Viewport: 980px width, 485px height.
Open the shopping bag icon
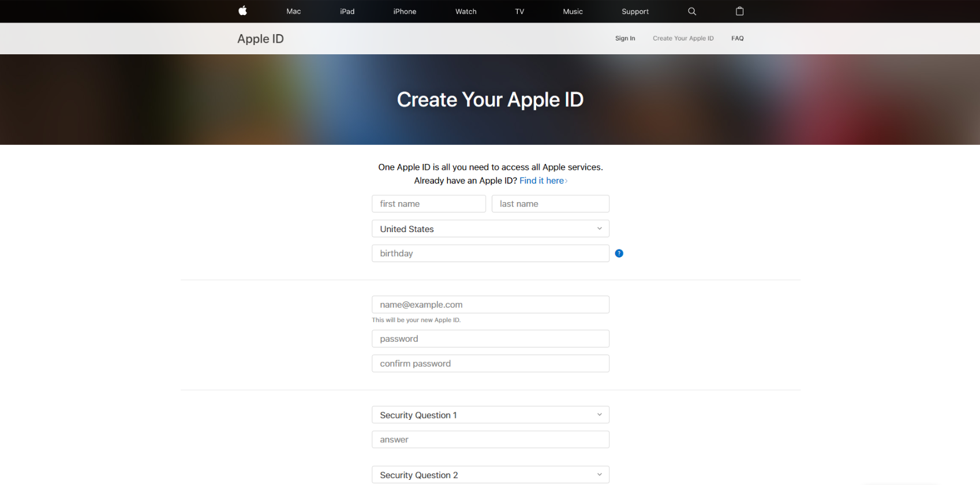coord(739,11)
